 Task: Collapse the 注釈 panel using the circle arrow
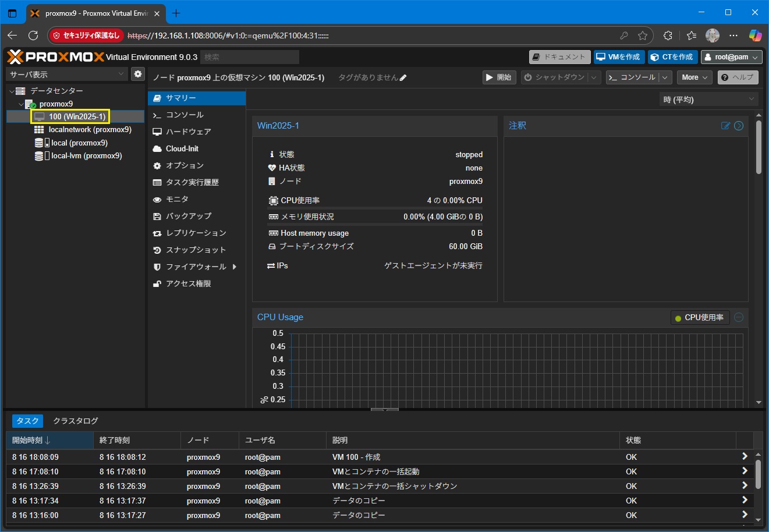coord(739,126)
